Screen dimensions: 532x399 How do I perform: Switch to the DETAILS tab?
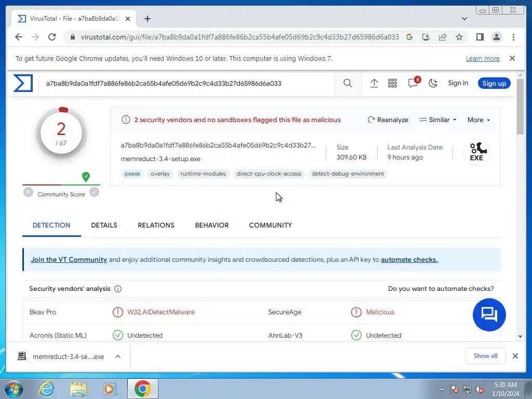point(104,225)
